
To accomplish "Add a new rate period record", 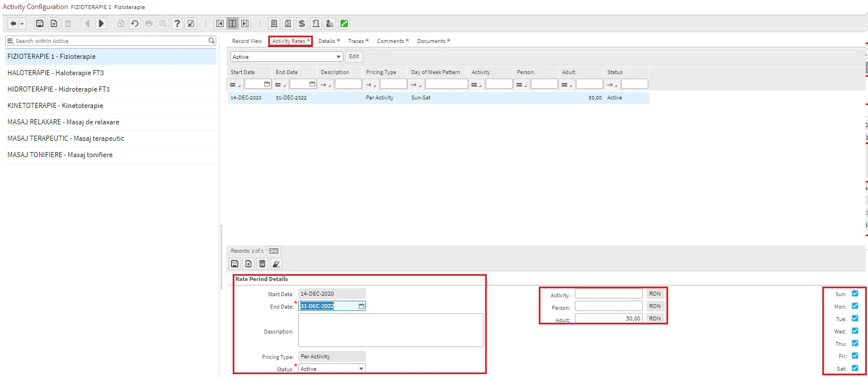I will coord(248,263).
